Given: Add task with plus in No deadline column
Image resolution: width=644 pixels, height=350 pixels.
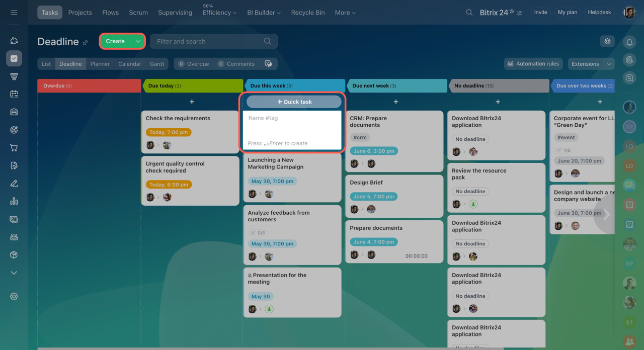Looking at the screenshot, I should point(498,102).
